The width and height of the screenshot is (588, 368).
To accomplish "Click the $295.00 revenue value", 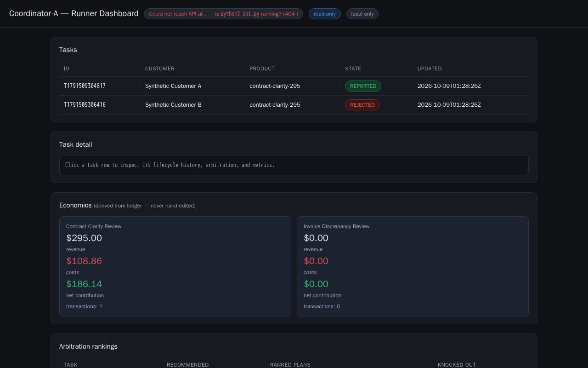I will pos(84,238).
